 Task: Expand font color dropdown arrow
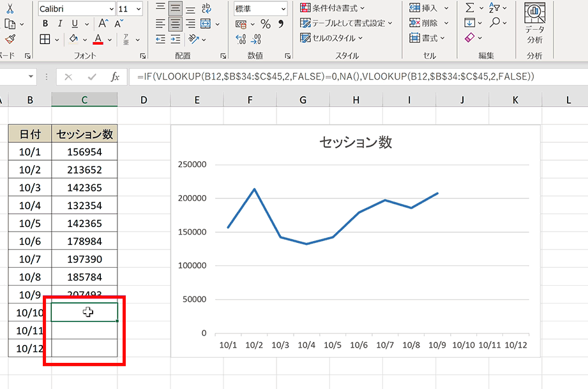pyautogui.click(x=110, y=40)
